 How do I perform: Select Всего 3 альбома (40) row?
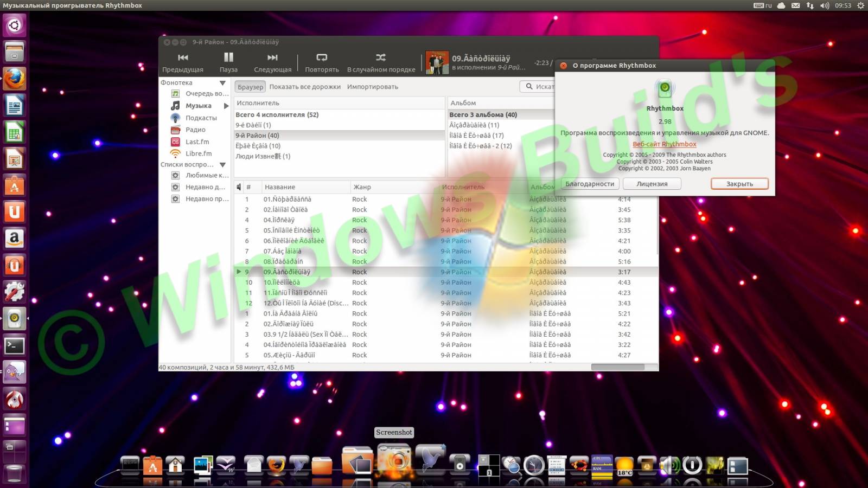[x=501, y=115]
